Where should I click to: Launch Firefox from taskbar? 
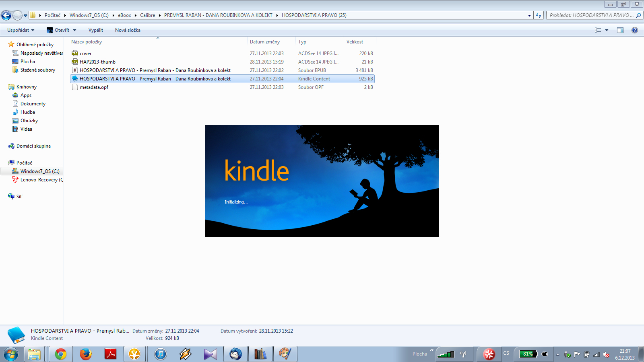pyautogui.click(x=85, y=354)
